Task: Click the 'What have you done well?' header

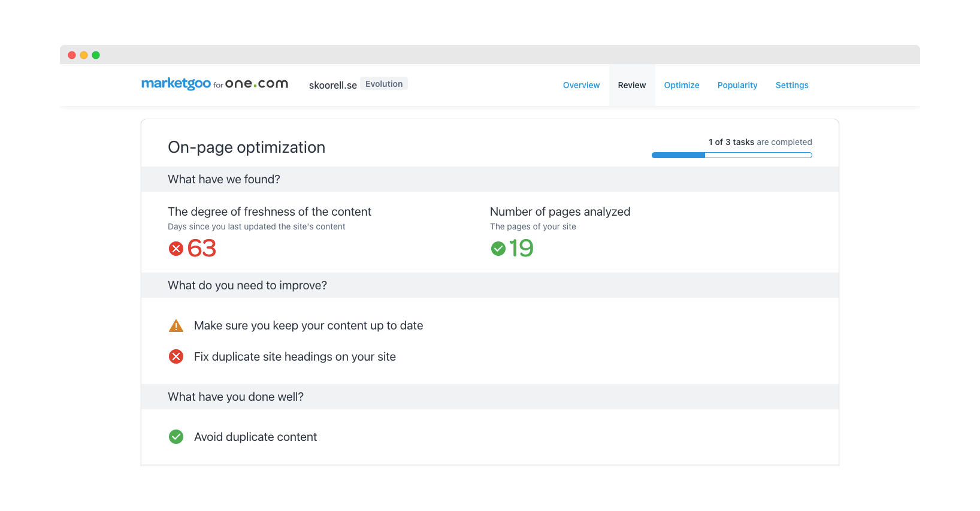Action: point(490,397)
